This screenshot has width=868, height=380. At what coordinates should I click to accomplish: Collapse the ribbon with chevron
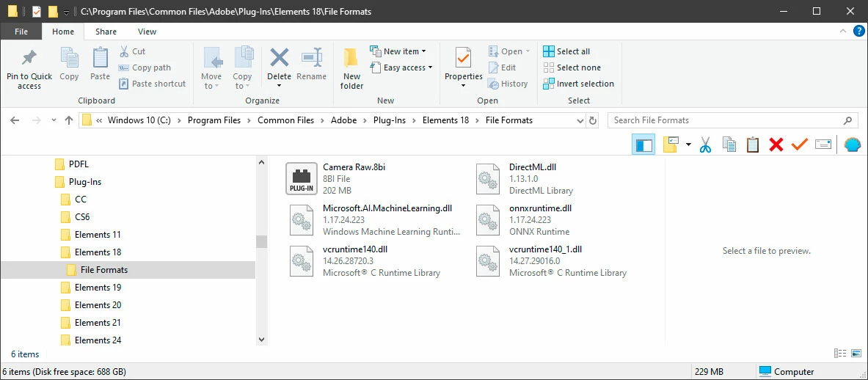843,32
